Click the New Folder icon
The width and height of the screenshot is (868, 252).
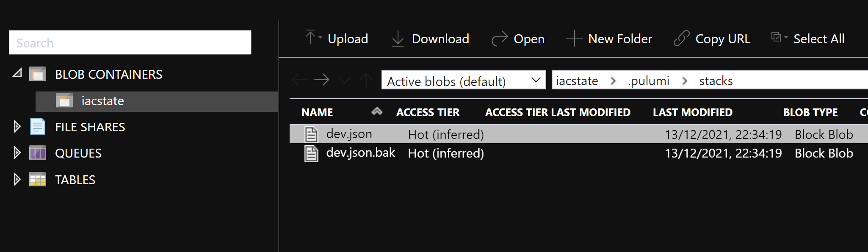[x=574, y=39]
